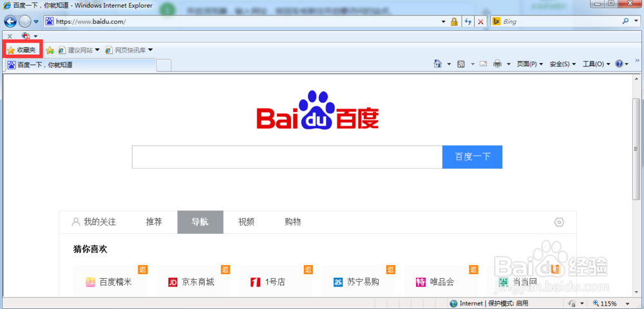644x309 pixels.
Task: Click into the Bing search box
Action: pos(561,22)
